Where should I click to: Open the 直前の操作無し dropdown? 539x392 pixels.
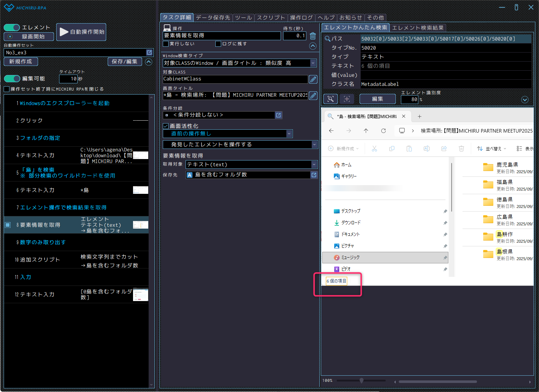289,134
